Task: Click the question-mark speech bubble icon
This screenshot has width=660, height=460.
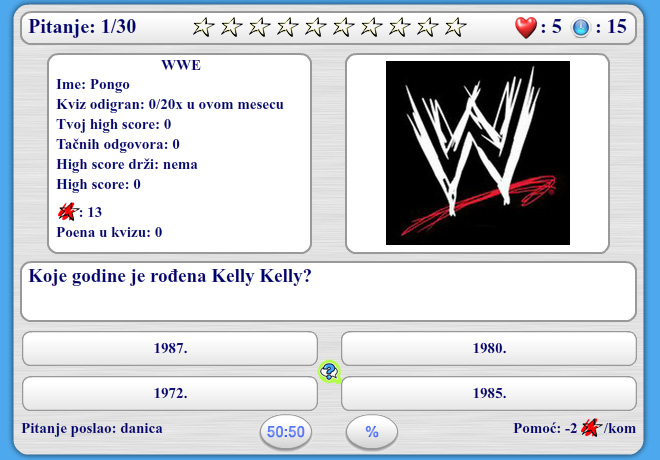Action: 329,372
